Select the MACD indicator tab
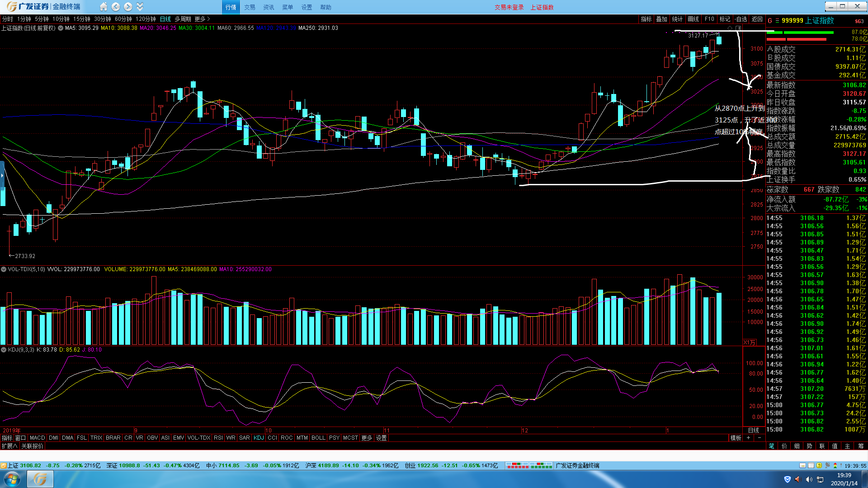This screenshot has width=868, height=488. coord(37,438)
